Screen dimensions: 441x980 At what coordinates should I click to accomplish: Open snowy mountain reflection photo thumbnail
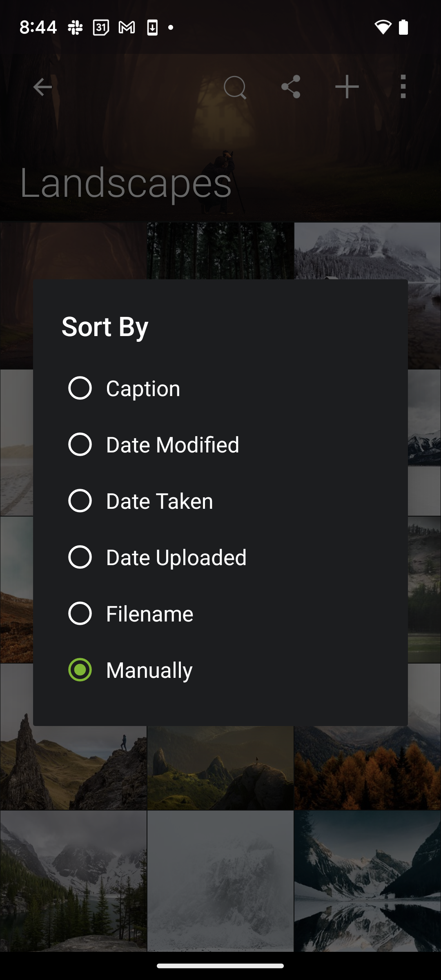click(367, 881)
